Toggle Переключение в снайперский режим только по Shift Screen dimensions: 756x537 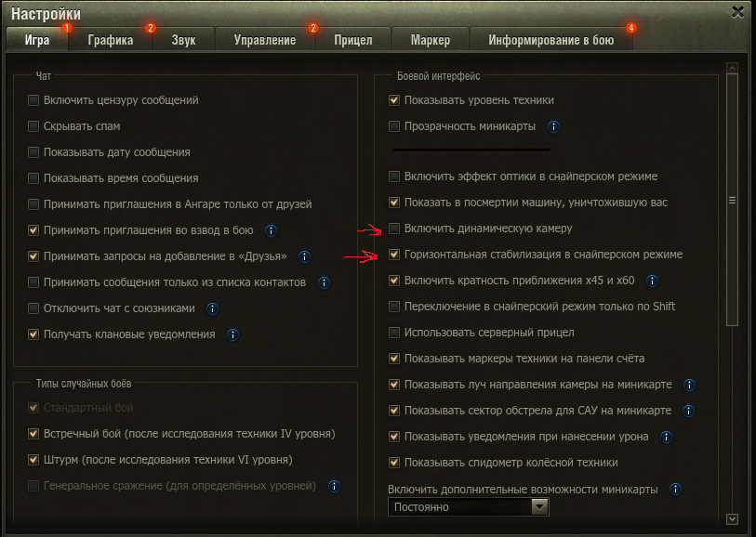394,307
